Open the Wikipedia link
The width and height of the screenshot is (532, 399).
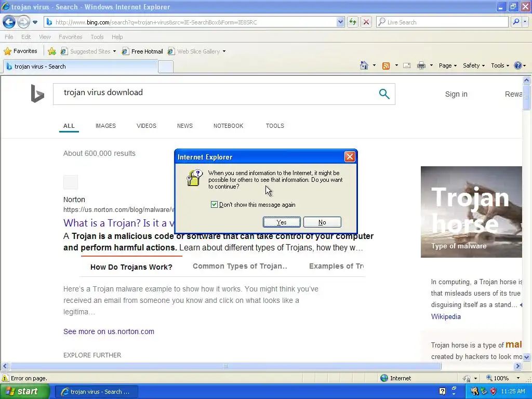coord(446,316)
